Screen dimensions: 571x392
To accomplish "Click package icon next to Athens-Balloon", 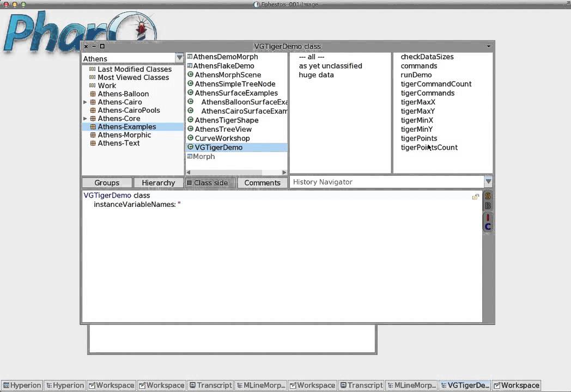I will coord(93,94).
